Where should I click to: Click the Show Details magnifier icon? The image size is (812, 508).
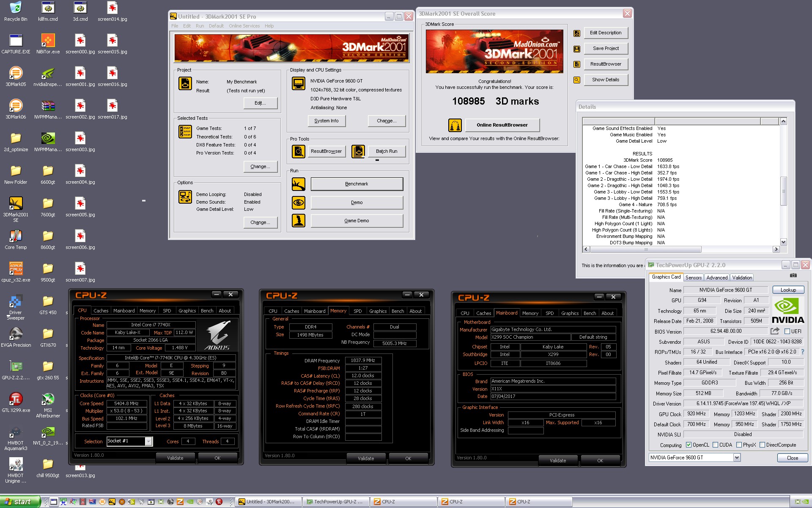click(577, 80)
